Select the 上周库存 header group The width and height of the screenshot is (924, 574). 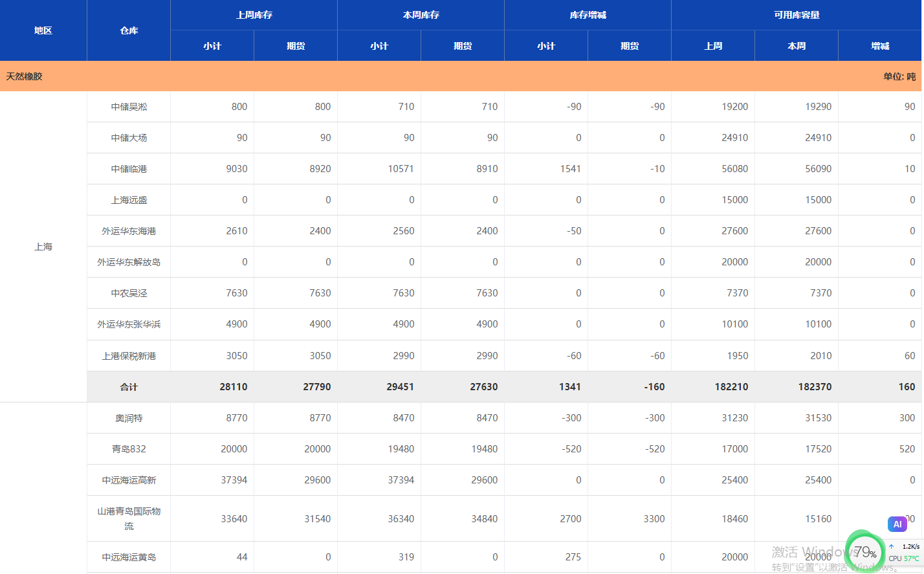pos(254,15)
